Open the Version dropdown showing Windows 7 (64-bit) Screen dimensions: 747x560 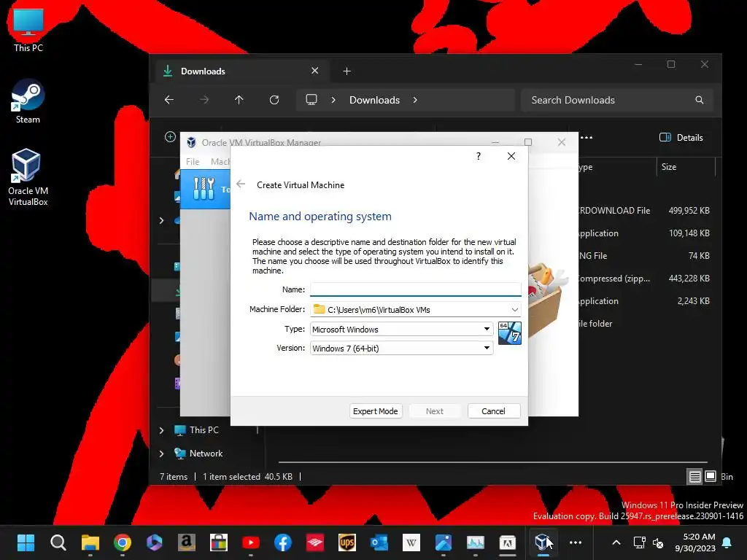coord(401,348)
